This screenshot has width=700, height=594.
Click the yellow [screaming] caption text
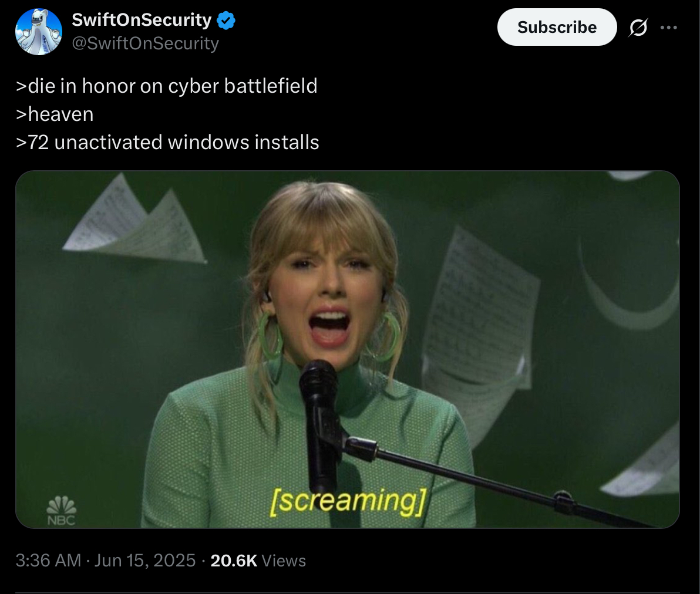click(x=348, y=502)
